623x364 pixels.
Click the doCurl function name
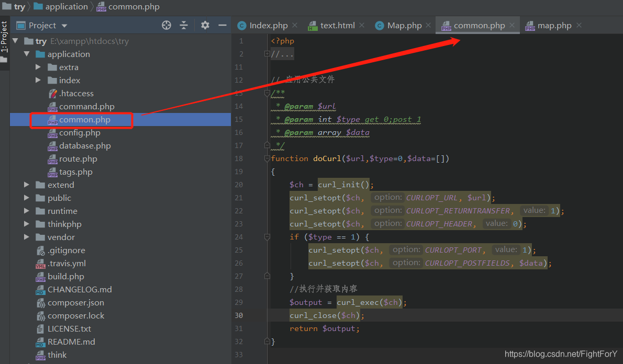[327, 159]
